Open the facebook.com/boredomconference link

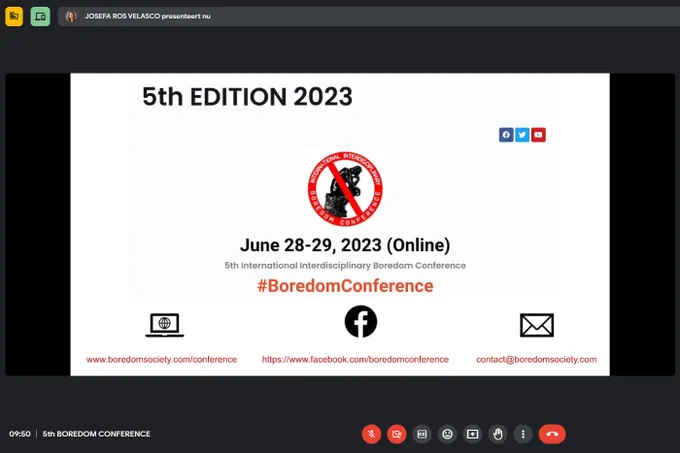click(355, 359)
